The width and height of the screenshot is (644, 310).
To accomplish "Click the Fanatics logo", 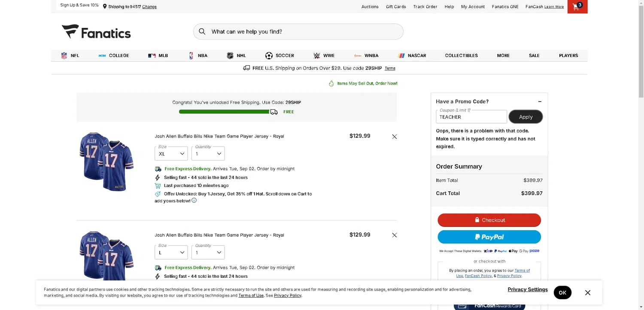I will coord(96,32).
